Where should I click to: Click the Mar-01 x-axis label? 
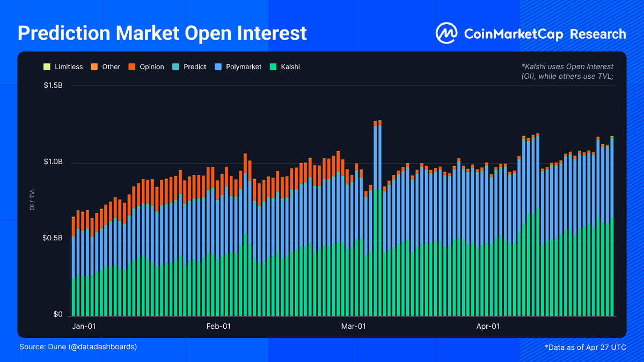pyautogui.click(x=354, y=326)
